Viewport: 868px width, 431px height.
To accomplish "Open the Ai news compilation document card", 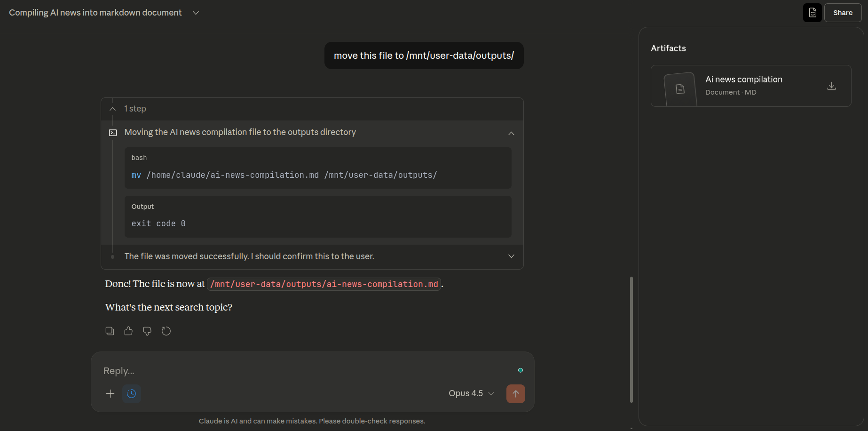I will point(743,86).
